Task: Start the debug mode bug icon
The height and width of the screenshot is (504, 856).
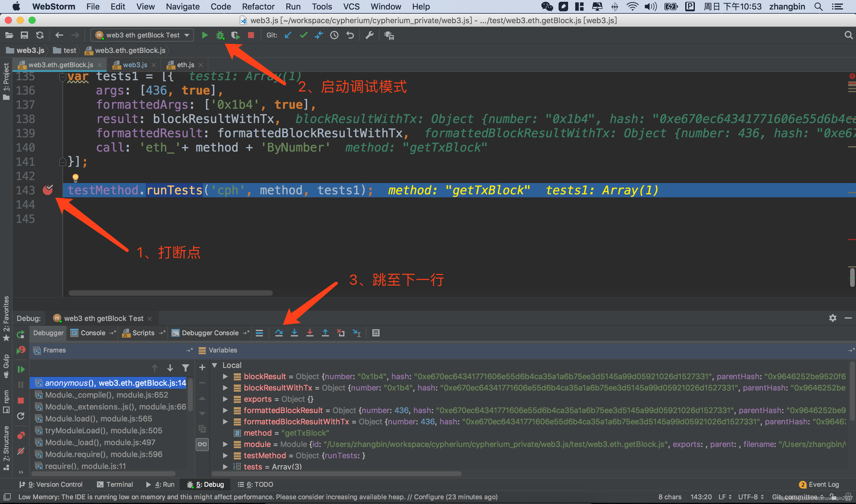Action: point(220,35)
